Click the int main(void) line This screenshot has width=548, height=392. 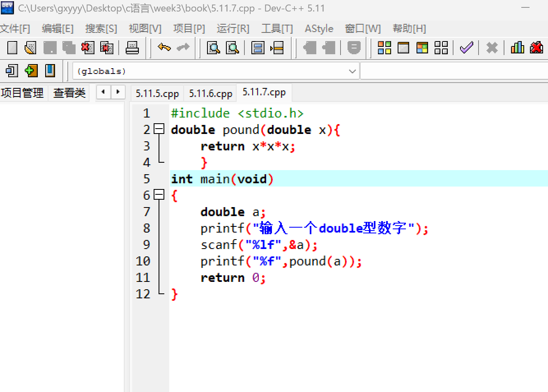pos(222,179)
